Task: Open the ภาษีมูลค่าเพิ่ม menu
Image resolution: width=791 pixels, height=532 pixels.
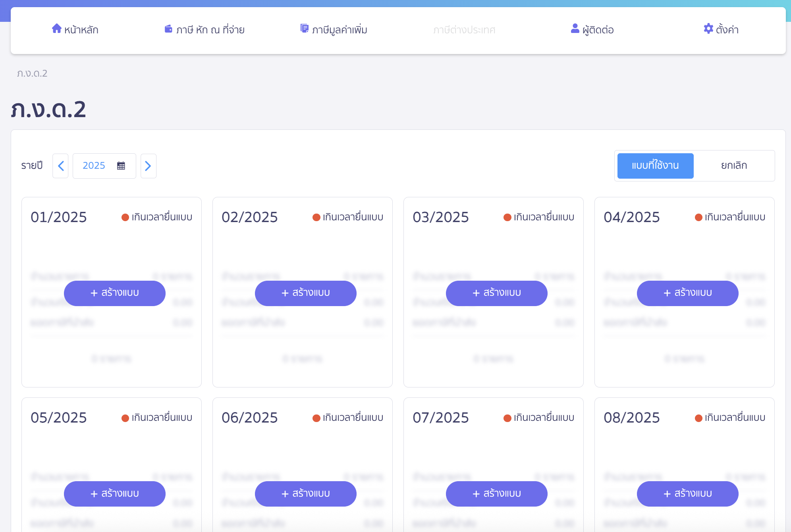Action: coord(339,30)
